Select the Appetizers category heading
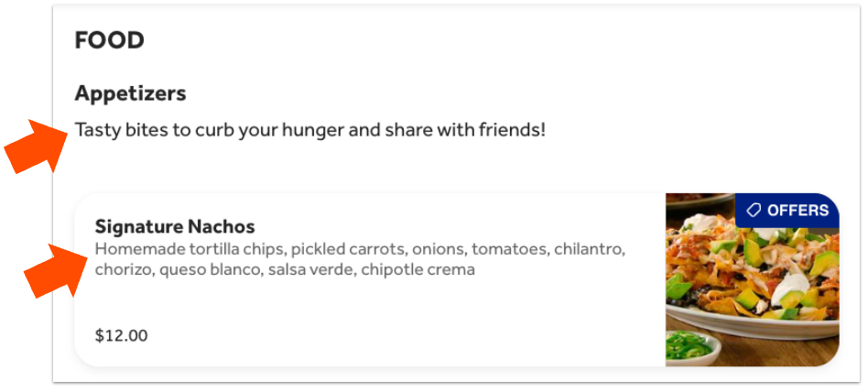The width and height of the screenshot is (868, 392). 130,93
